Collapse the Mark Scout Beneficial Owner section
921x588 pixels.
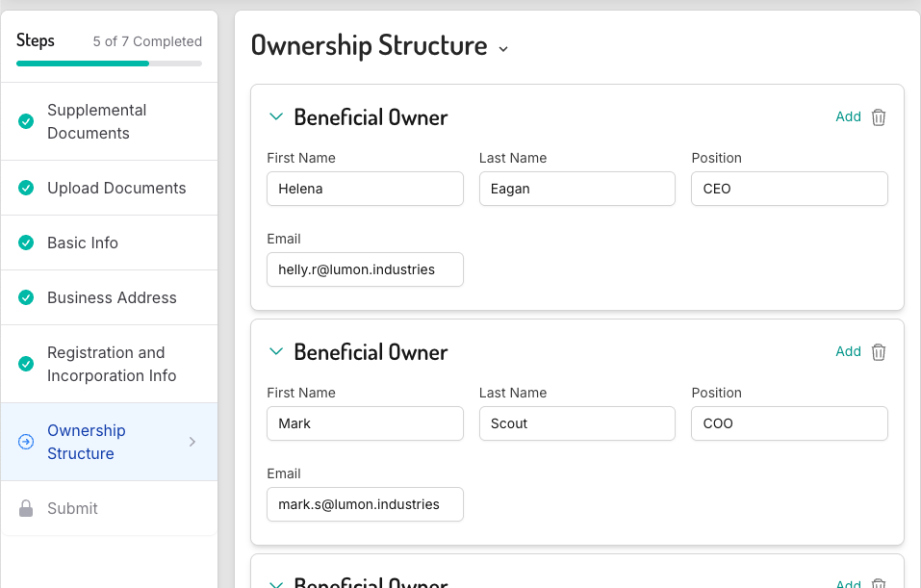coord(276,352)
